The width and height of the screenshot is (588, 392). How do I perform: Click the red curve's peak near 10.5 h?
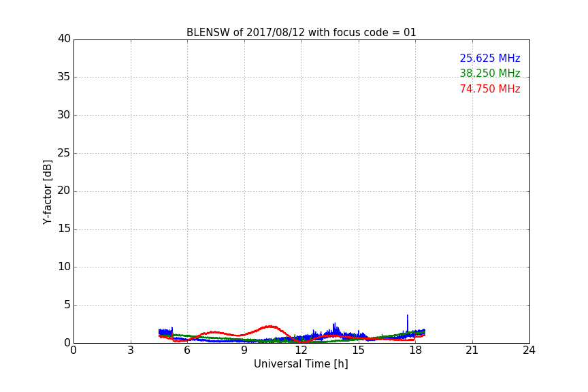(x=270, y=327)
